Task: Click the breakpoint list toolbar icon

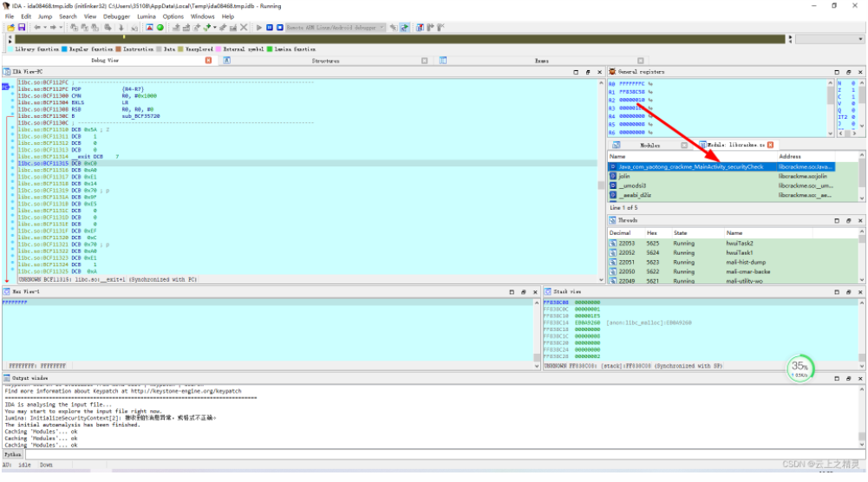Action: point(421,28)
